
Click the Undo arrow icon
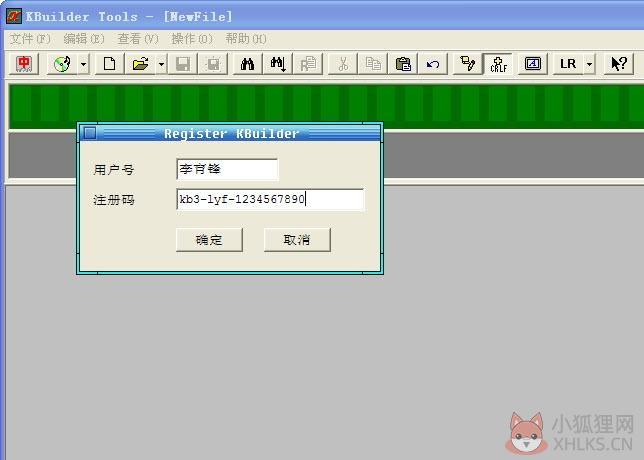433,64
